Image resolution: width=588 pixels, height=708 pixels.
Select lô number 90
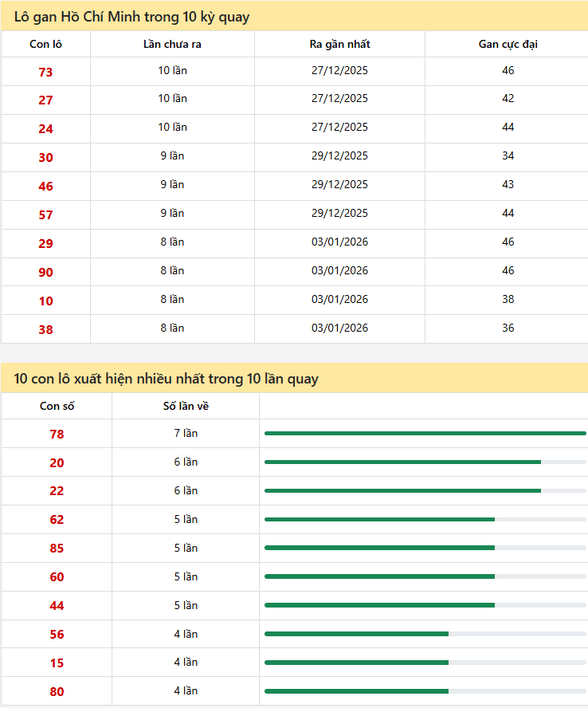click(45, 272)
